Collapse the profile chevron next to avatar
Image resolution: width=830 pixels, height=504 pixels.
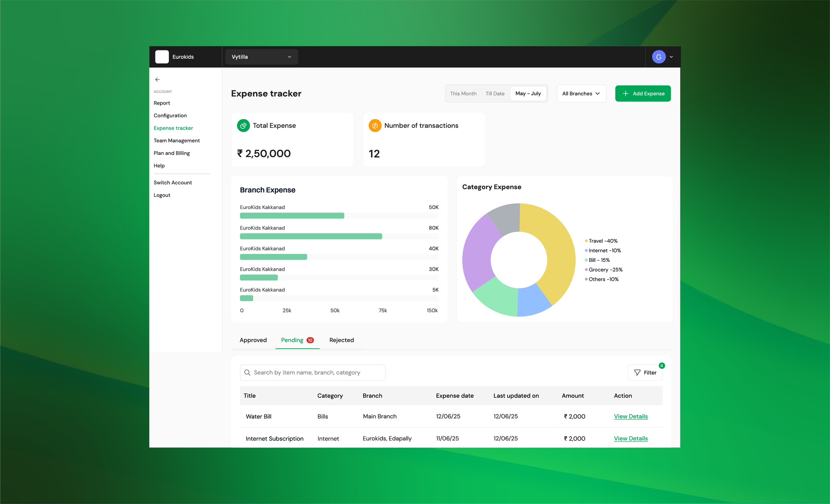pos(671,56)
